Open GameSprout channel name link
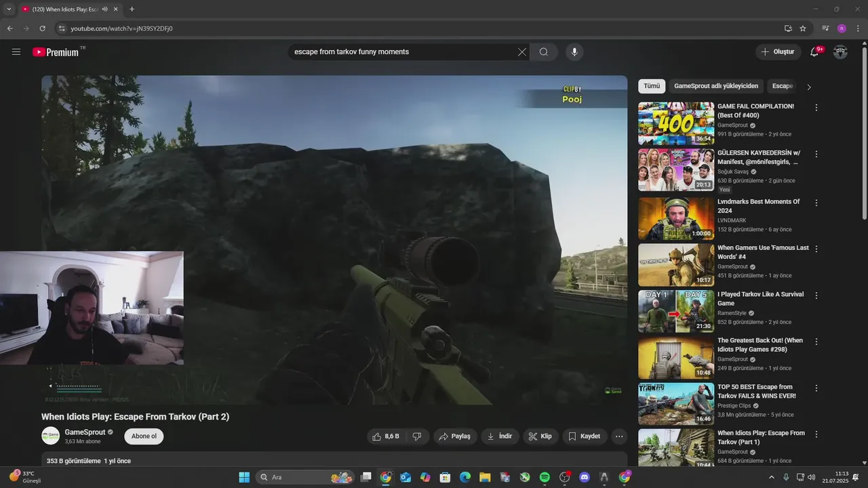The width and height of the screenshot is (868, 488). [x=85, y=432]
